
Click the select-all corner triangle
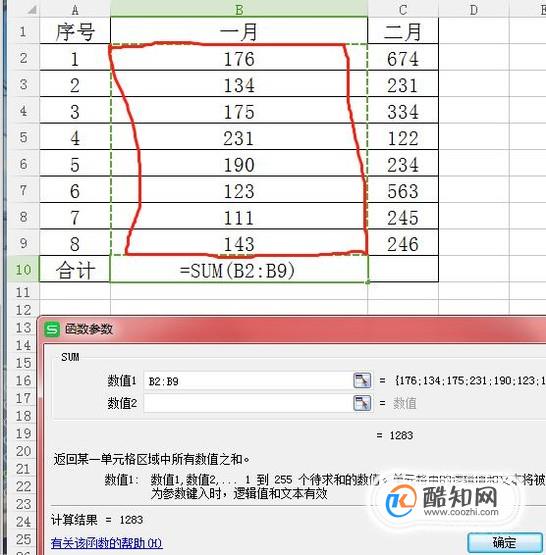point(32,10)
